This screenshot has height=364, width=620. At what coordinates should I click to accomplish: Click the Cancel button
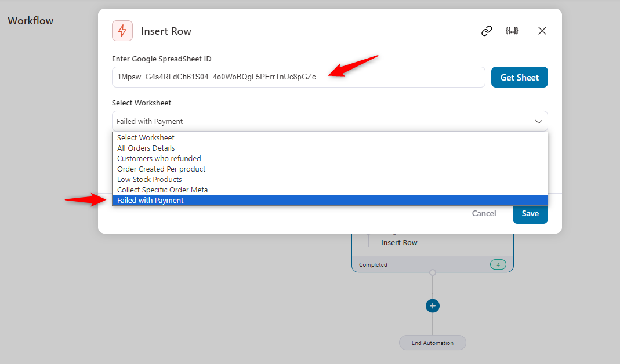pyautogui.click(x=484, y=213)
